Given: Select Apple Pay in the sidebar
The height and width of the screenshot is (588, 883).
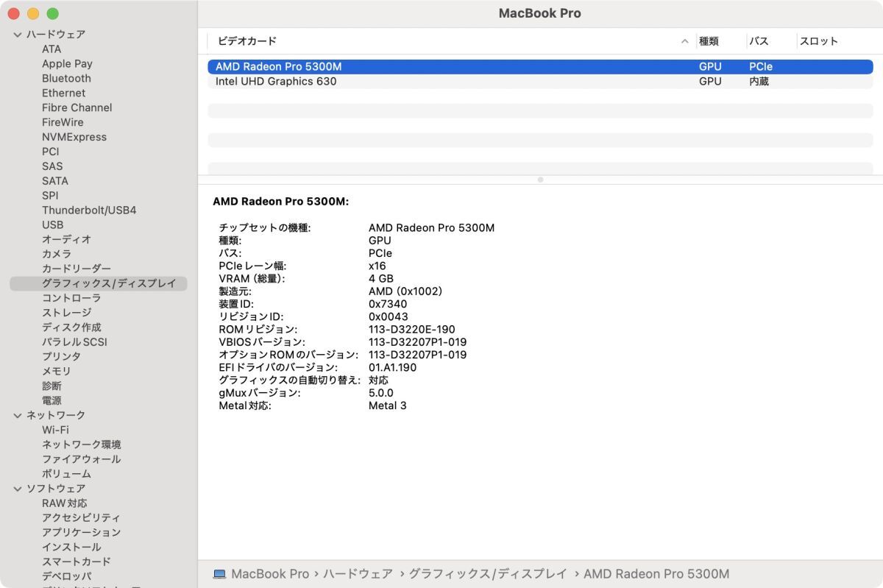Looking at the screenshot, I should point(67,64).
